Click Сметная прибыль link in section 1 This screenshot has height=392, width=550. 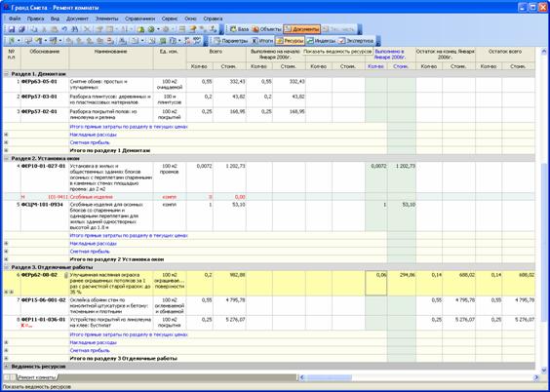pyautogui.click(x=90, y=142)
